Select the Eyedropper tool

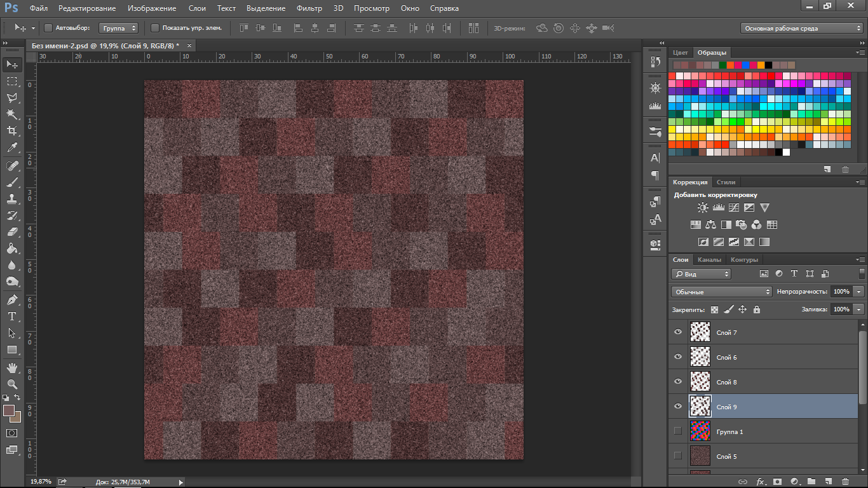tap(11, 148)
